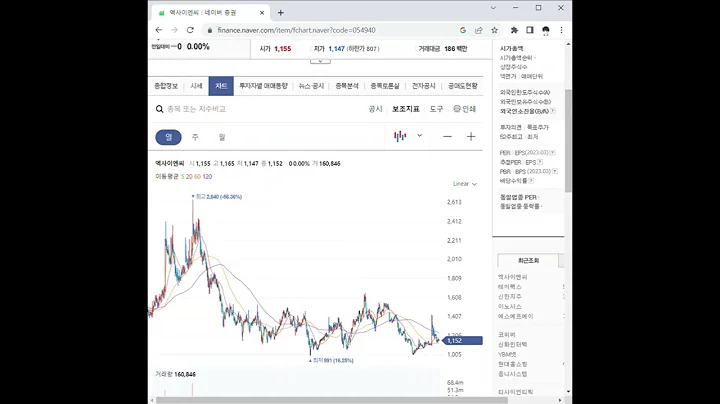
Task: Click the share page icon in the address bar
Action: pos(478,30)
